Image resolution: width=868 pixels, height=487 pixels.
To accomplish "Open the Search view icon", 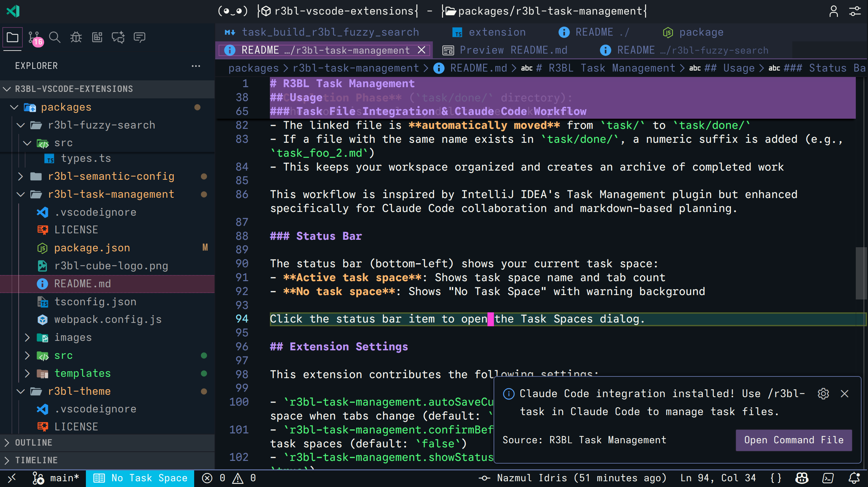I will point(55,37).
